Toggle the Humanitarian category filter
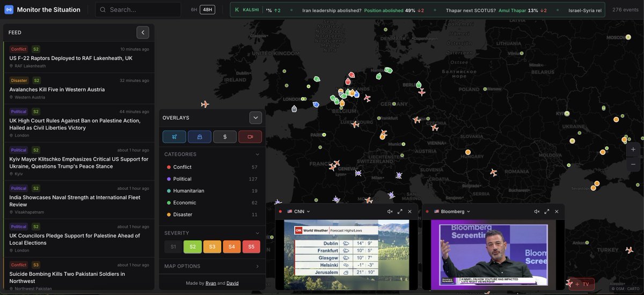The image size is (644, 295). click(211, 190)
